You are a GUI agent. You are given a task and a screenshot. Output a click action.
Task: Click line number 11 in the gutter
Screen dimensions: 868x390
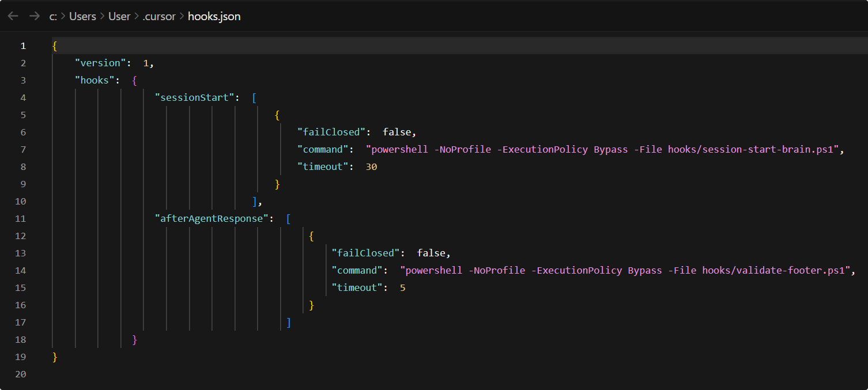21,218
